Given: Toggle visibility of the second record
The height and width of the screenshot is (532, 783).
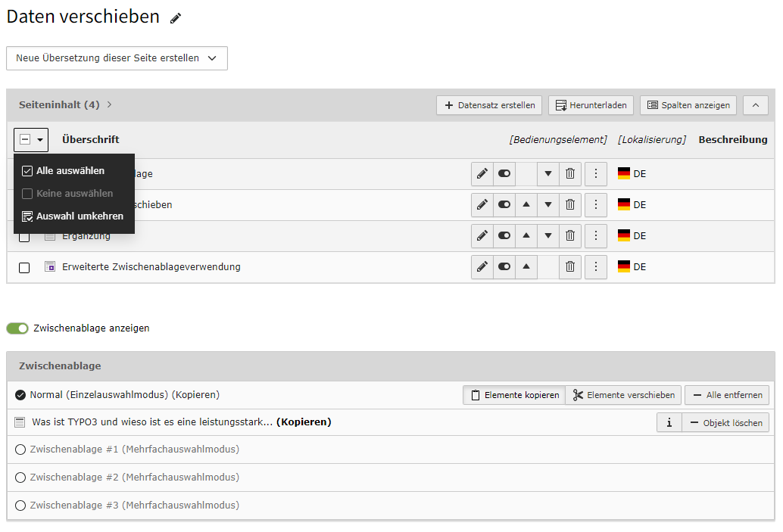Looking at the screenshot, I should coord(504,204).
